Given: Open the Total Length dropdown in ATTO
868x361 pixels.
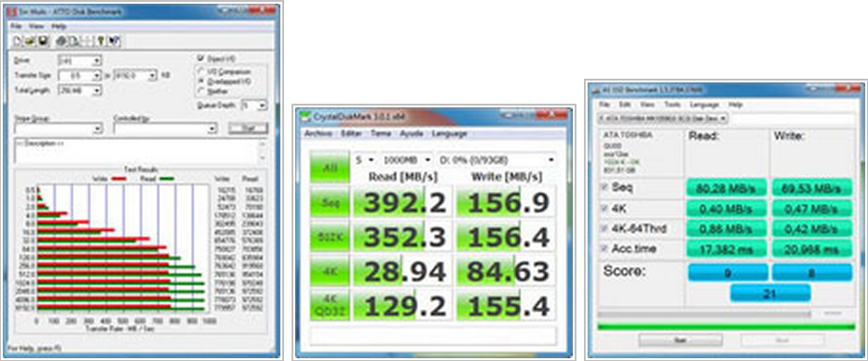Looking at the screenshot, I should click(x=80, y=90).
